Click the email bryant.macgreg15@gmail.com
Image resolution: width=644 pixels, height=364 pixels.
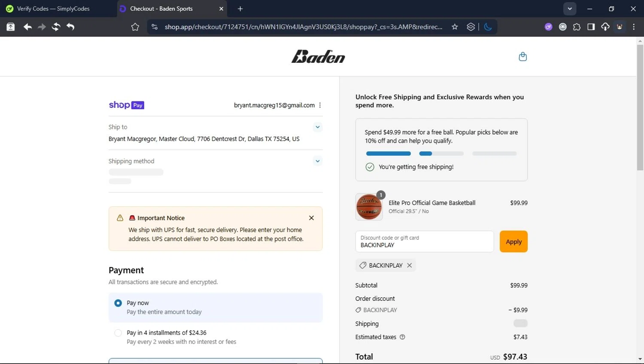point(274,105)
